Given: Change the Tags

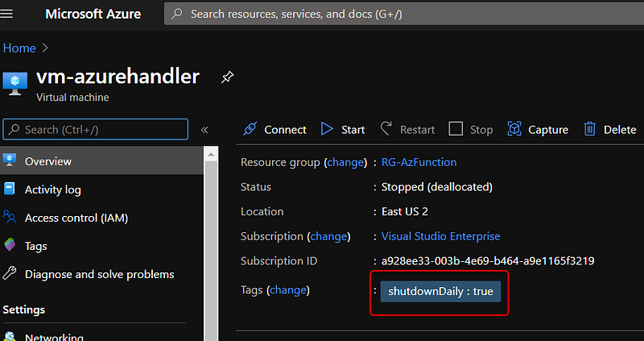Looking at the screenshot, I should tap(288, 290).
